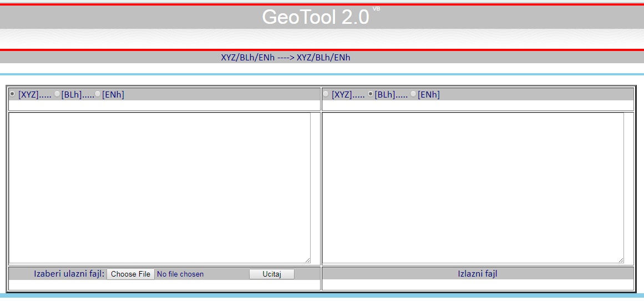Choose [BLh] as the output format
644x301 pixels.
[371, 94]
